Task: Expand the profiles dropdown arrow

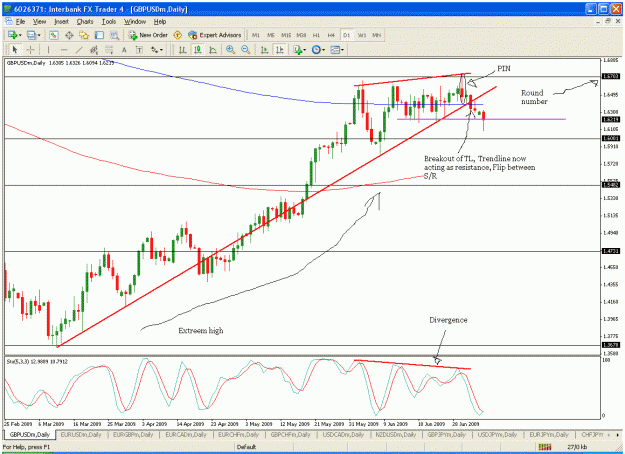Action: [x=39, y=35]
